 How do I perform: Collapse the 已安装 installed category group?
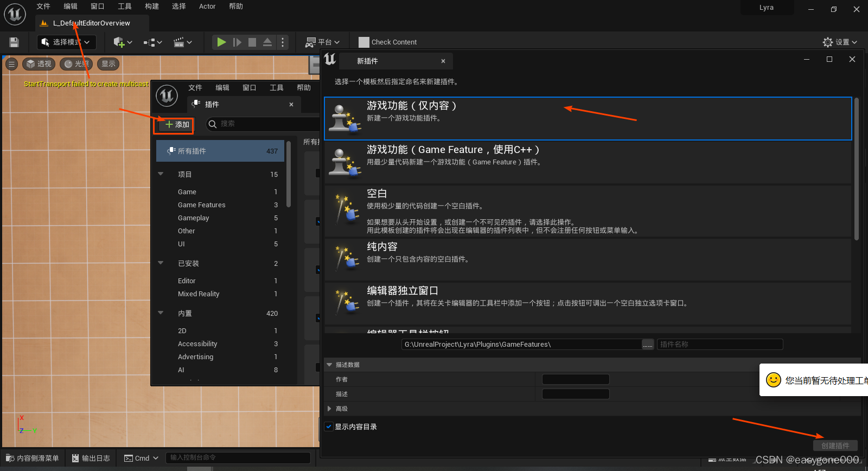(x=161, y=263)
